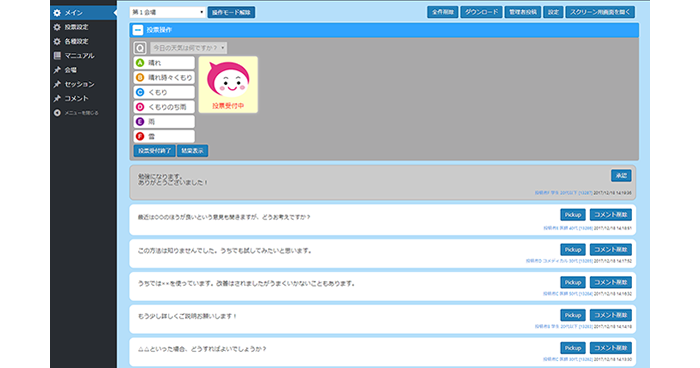Click Pickup for △△といった場合 comment
The width and height of the screenshot is (700, 368).
coord(573,348)
